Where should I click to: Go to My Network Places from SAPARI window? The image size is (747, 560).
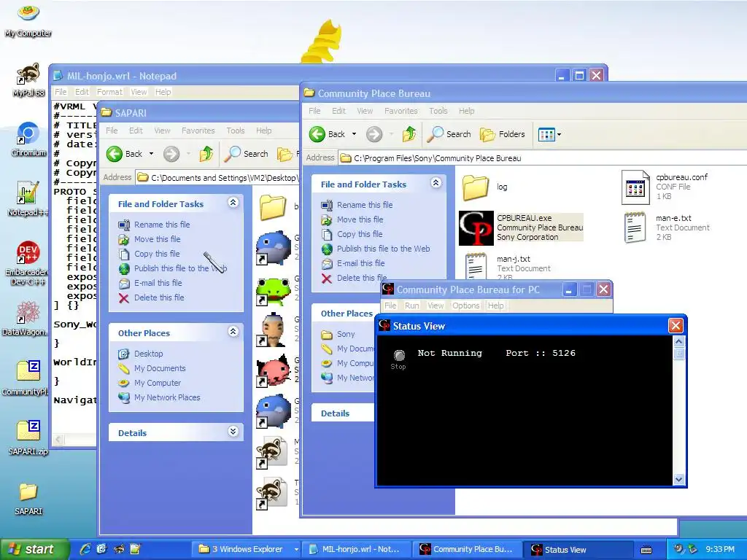[x=167, y=397]
